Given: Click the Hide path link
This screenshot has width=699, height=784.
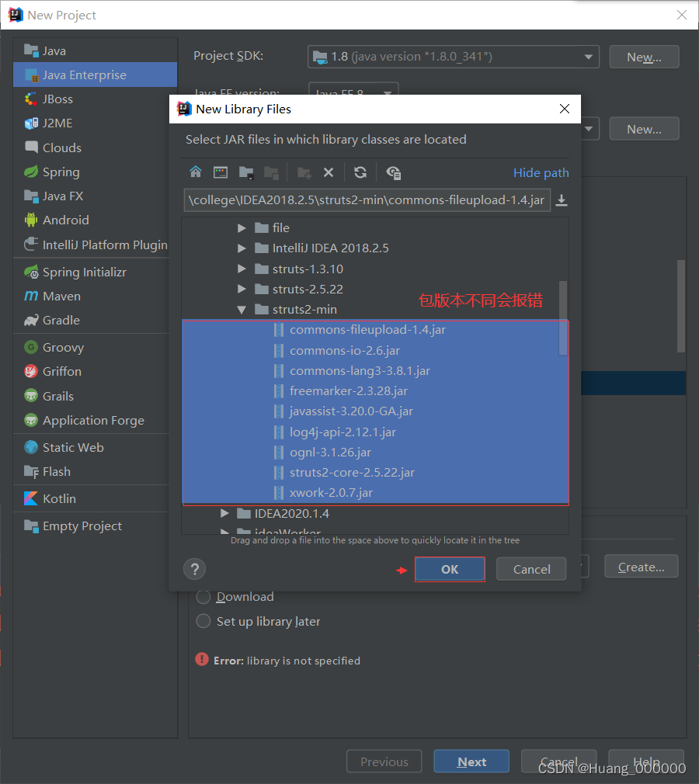Looking at the screenshot, I should [x=541, y=172].
